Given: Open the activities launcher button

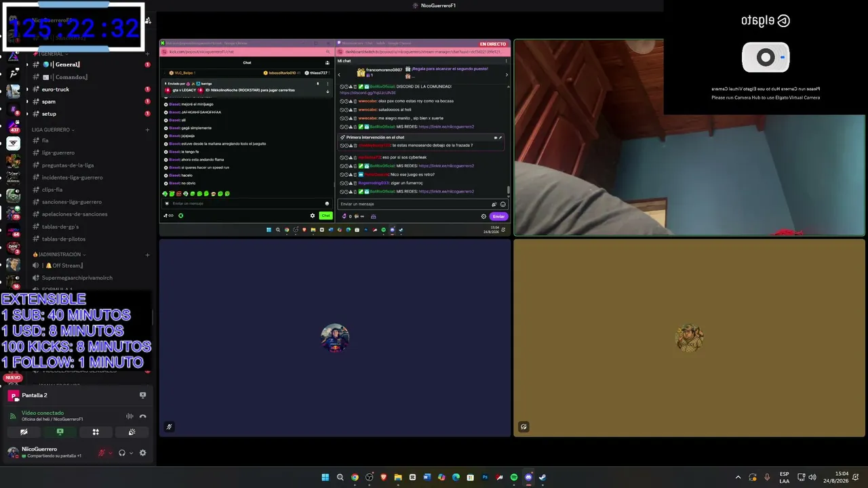Looking at the screenshot, I should pos(96,432).
